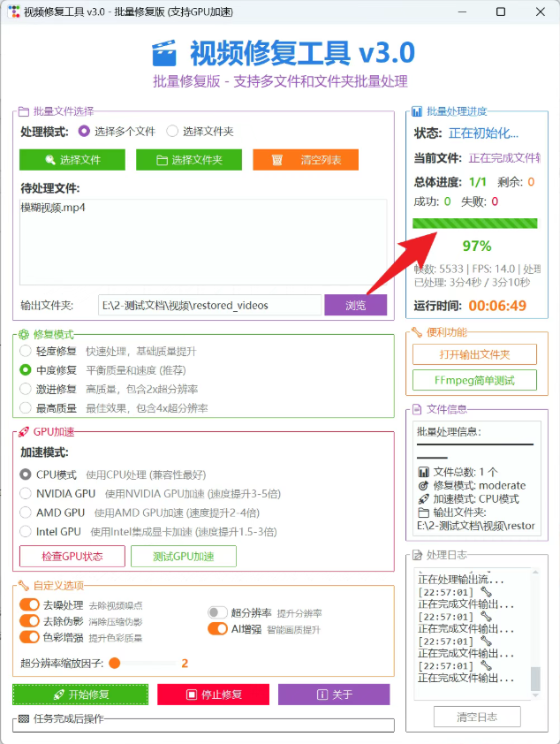Viewport: 560px width, 744px height.
Task: Click the processing log scrollbar
Action: click(535, 677)
